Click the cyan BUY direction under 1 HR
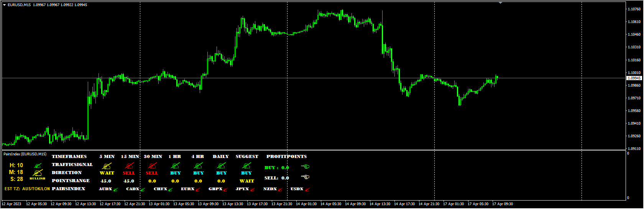644x209 pixels. [176, 173]
